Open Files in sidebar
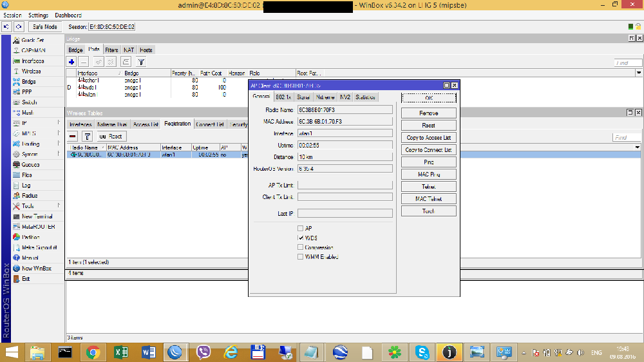The width and height of the screenshot is (644, 362). tap(26, 175)
